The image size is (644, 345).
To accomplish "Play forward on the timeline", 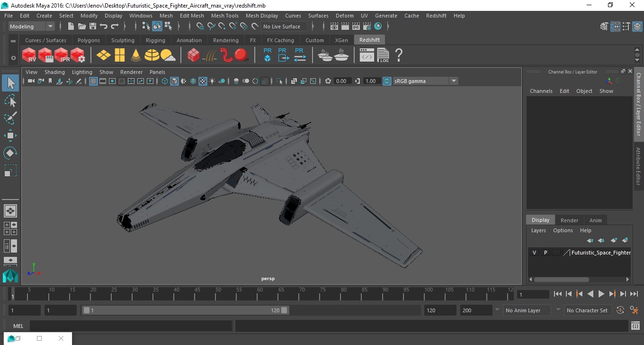I will coord(601,294).
